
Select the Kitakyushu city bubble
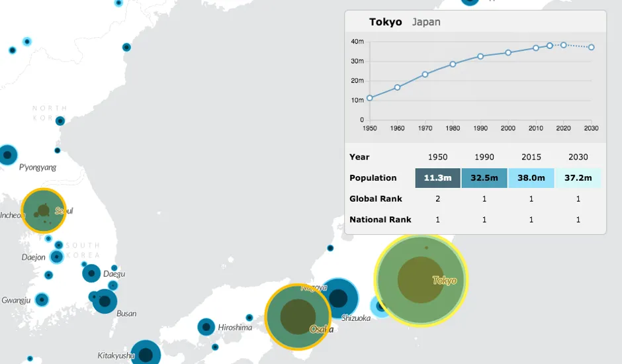pyautogui.click(x=146, y=355)
